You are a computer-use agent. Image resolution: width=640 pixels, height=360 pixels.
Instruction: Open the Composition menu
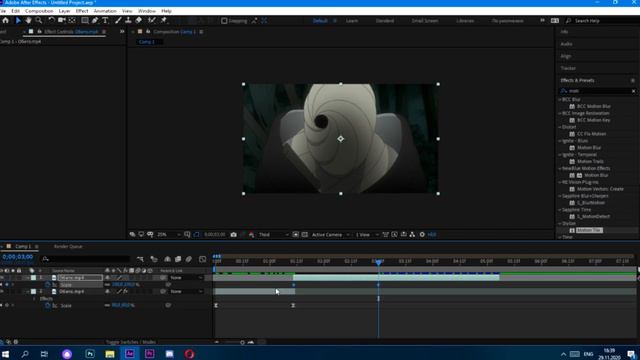tap(39, 11)
